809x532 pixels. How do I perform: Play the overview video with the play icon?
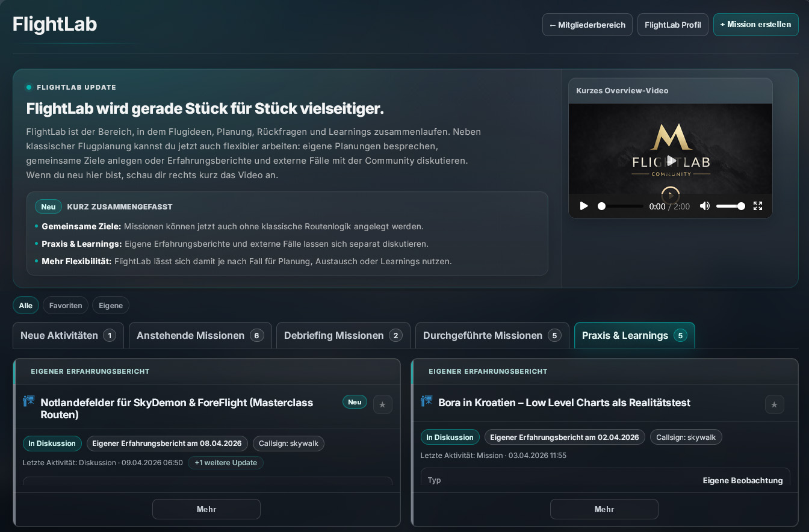pos(583,206)
